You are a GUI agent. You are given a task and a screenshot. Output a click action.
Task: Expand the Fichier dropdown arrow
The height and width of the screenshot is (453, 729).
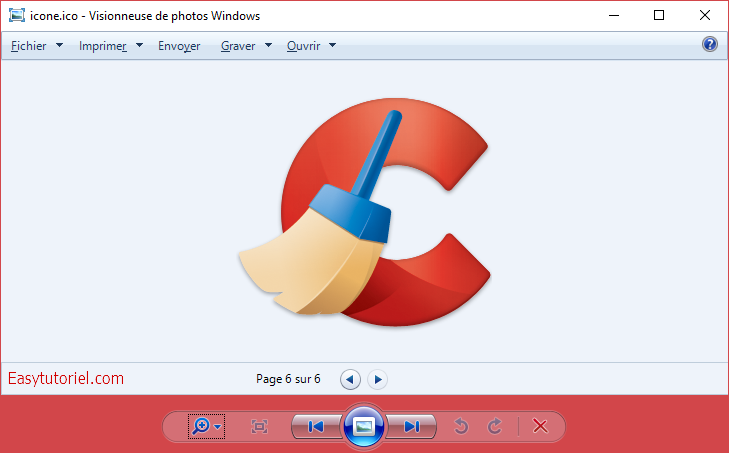pyautogui.click(x=59, y=46)
